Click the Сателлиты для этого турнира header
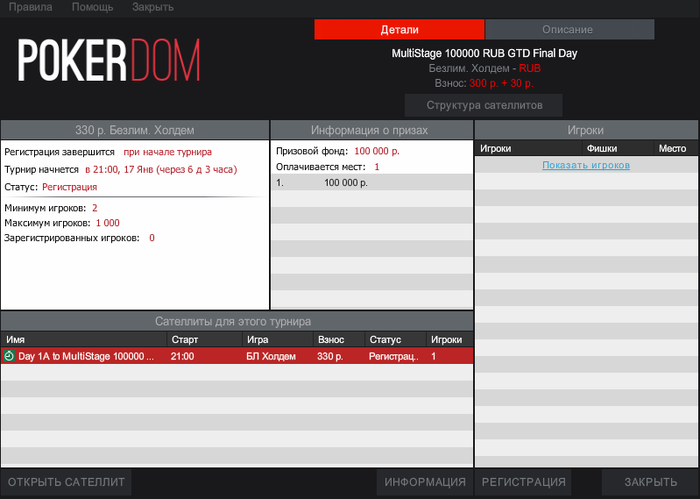 click(237, 321)
